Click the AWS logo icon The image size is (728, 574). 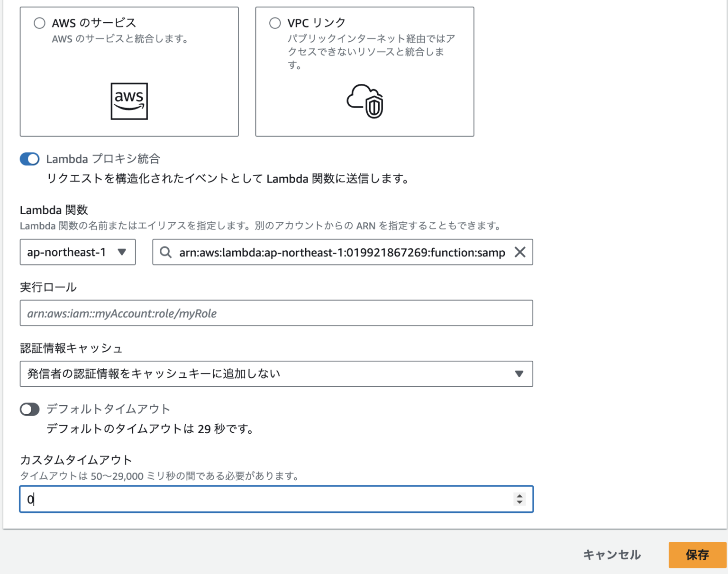tap(129, 101)
